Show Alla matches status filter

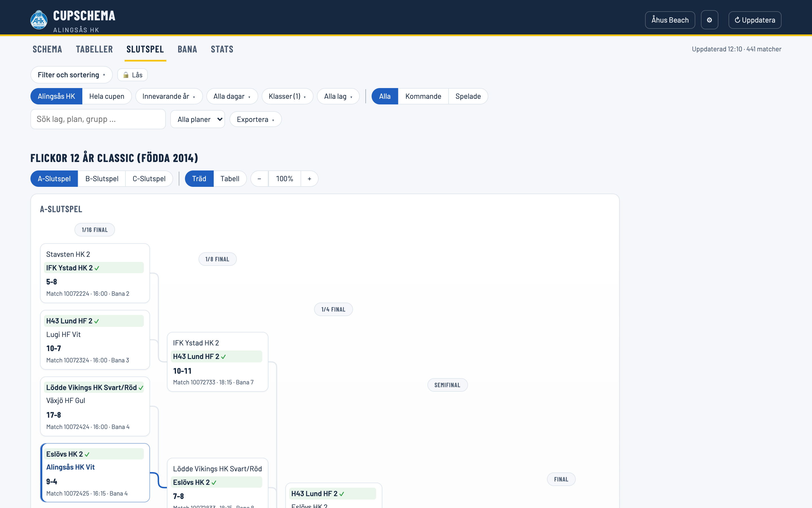(385, 97)
